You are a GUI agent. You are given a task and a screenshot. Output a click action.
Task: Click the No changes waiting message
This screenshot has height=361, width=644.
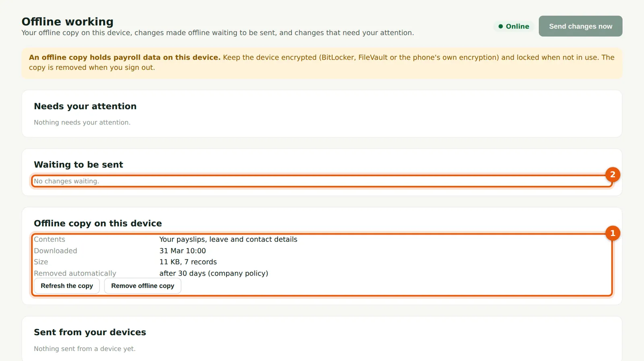coord(66,181)
